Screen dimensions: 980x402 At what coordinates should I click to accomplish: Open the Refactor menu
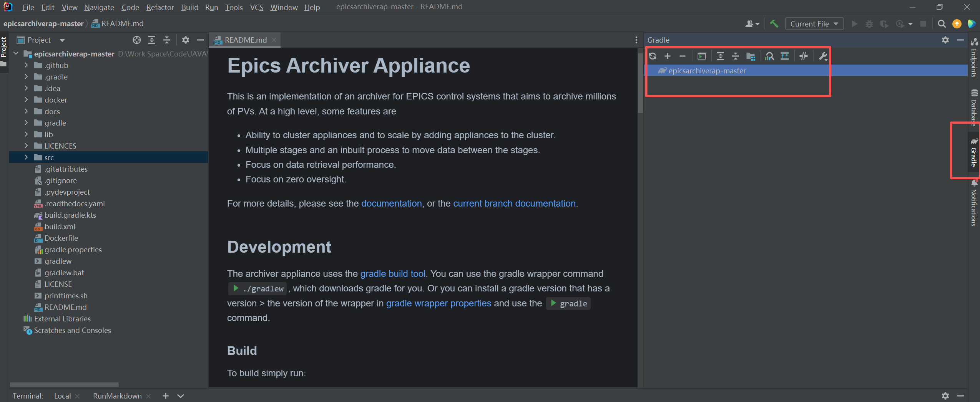pyautogui.click(x=160, y=7)
